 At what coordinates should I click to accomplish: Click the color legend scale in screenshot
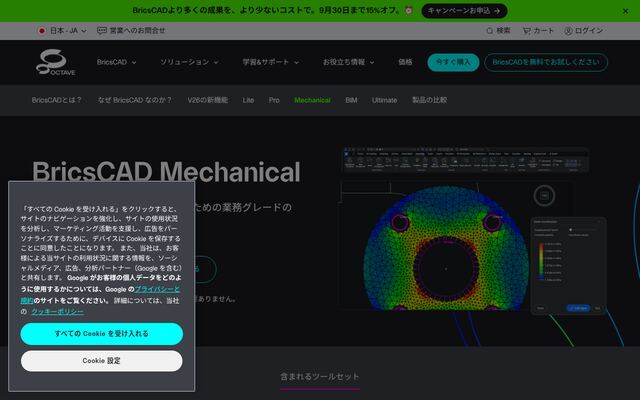[541, 261]
